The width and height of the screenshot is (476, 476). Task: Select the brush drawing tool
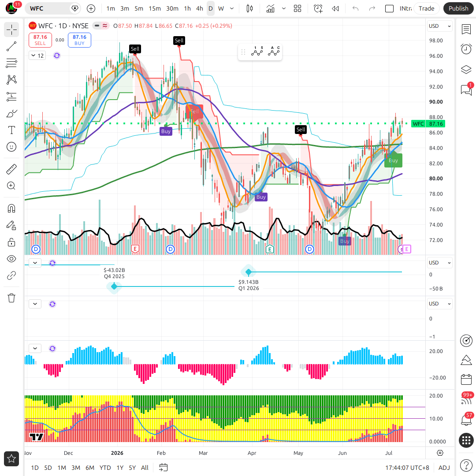click(11, 114)
